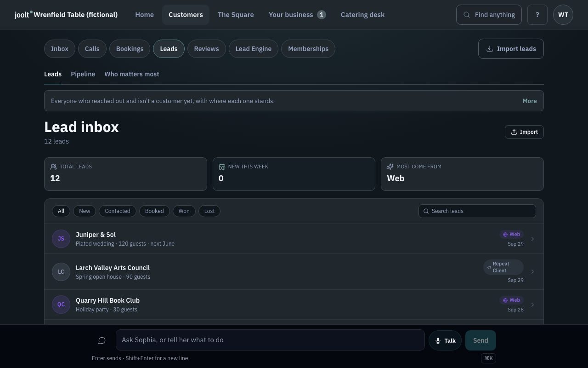The height and width of the screenshot is (368, 588).
Task: Focus the Search leads field
Action: point(477,211)
